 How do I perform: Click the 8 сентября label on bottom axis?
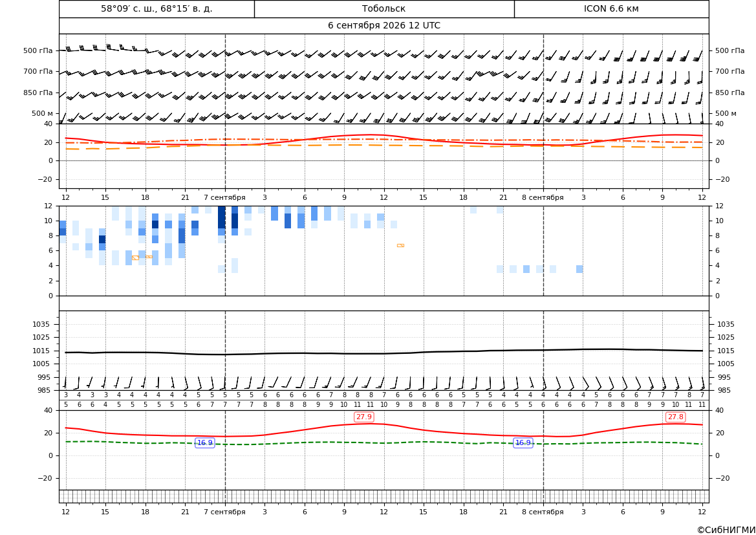pos(543,512)
